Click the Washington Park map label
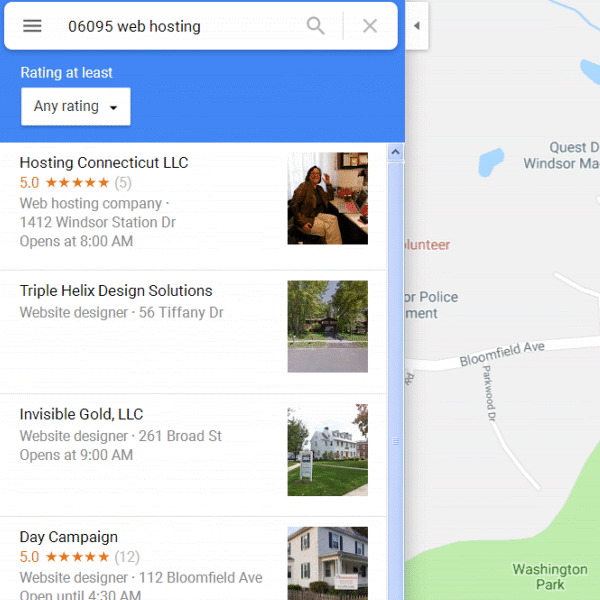 click(x=550, y=577)
